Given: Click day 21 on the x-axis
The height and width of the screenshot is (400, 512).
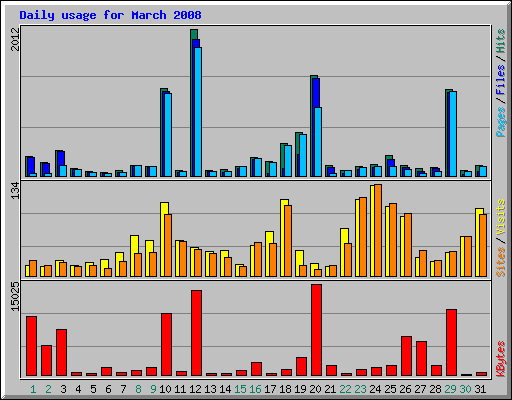Looking at the screenshot, I should tap(330, 389).
